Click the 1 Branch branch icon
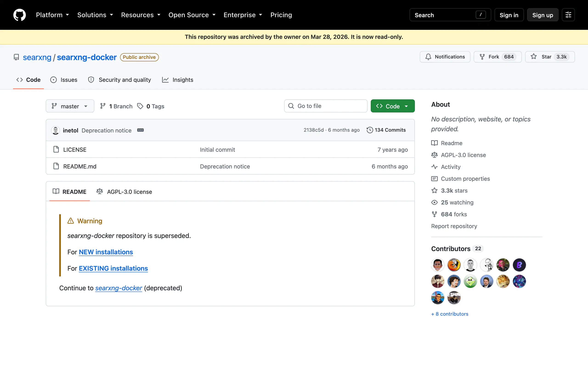 click(103, 106)
